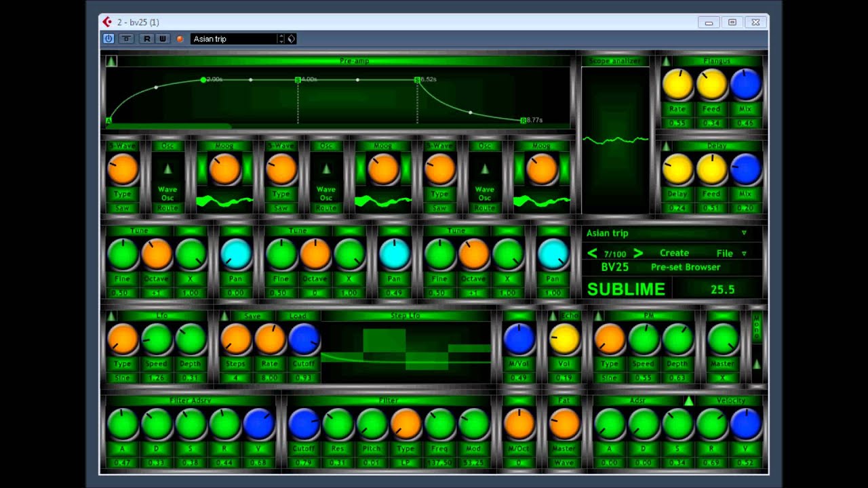Image resolution: width=868 pixels, height=488 pixels.
Task: Click the Filter Res knob
Action: click(338, 424)
